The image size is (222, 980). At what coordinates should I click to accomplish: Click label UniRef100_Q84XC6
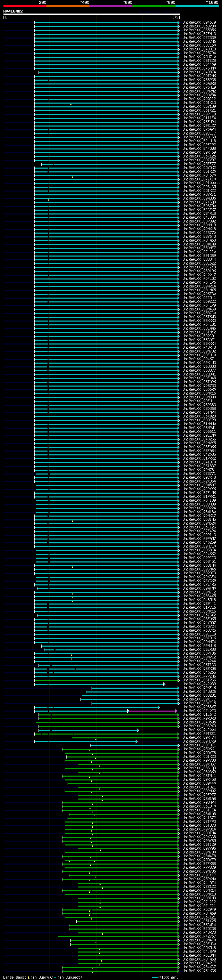tap(199, 971)
